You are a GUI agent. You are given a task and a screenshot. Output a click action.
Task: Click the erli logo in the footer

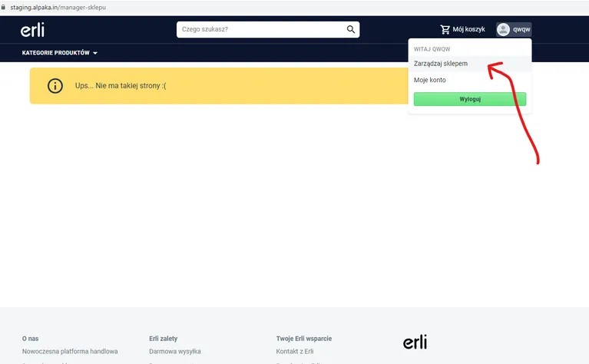[x=415, y=342]
